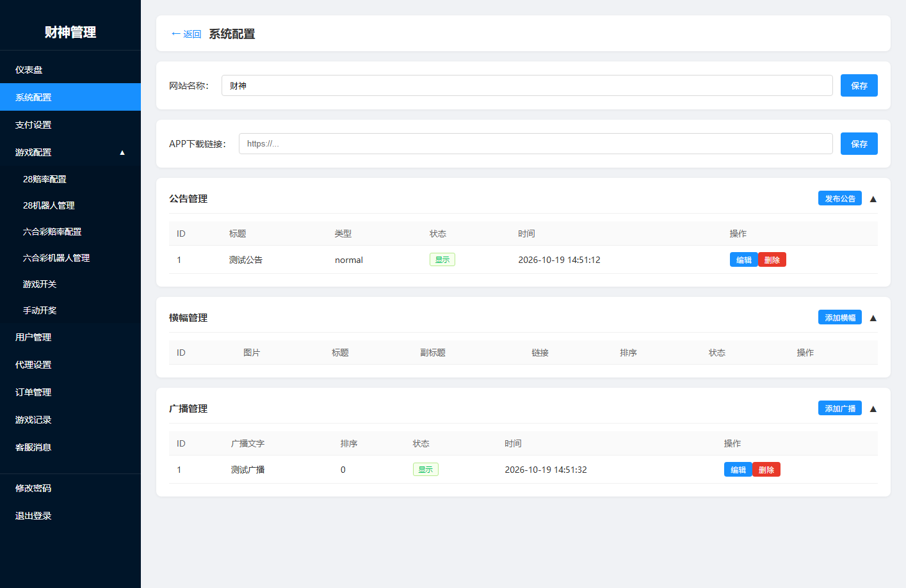Image resolution: width=906 pixels, height=588 pixels.
Task: Click the 发布公告 button
Action: click(839, 198)
